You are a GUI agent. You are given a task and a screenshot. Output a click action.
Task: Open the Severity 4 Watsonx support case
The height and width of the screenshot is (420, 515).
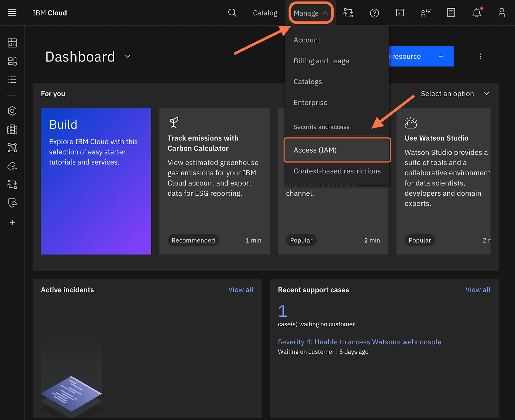pos(359,342)
